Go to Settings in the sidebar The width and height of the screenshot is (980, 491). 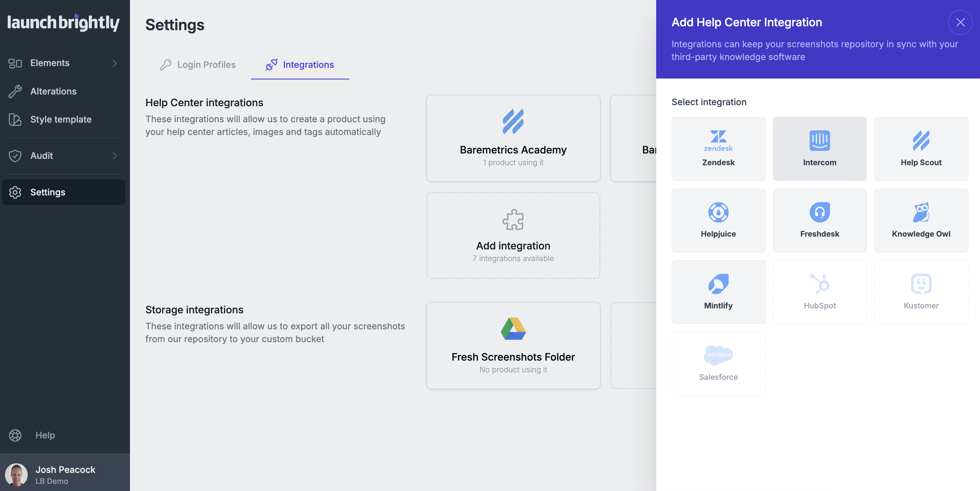(64, 192)
